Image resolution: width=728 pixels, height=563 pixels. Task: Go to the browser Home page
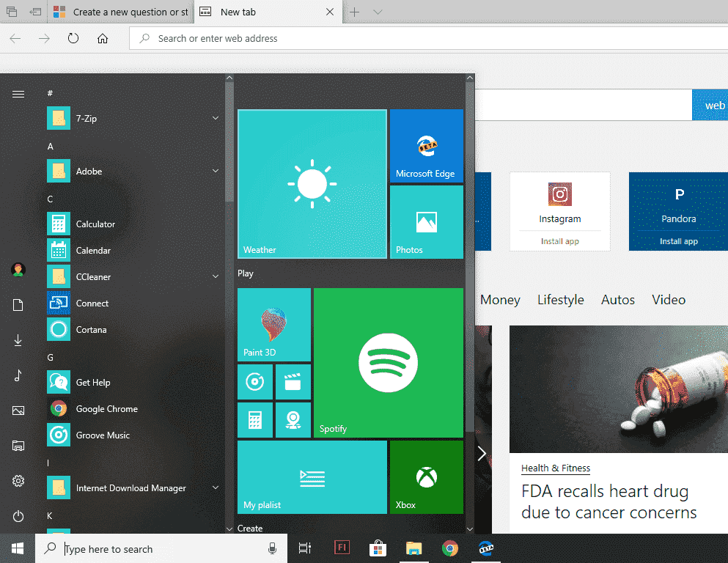(x=103, y=38)
